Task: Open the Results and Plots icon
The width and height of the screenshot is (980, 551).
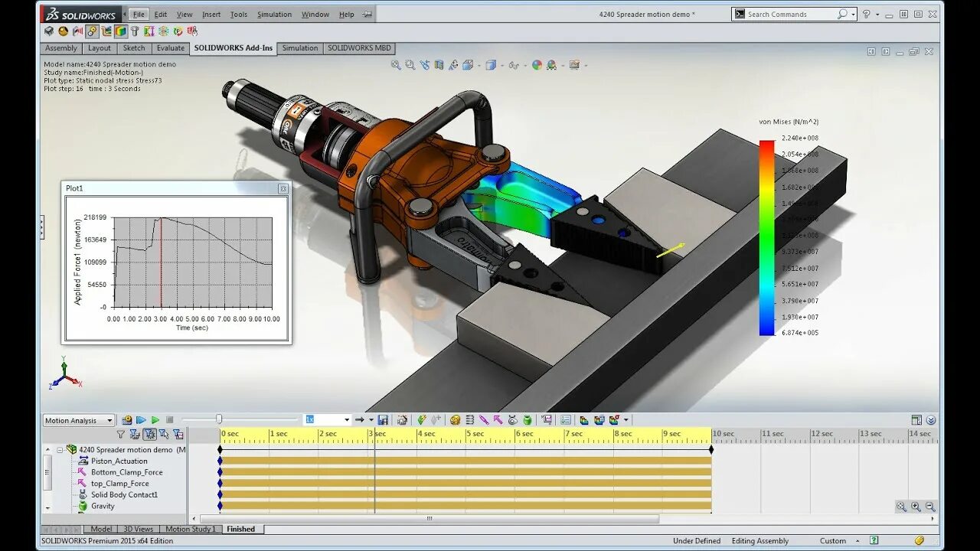Action: point(547,420)
